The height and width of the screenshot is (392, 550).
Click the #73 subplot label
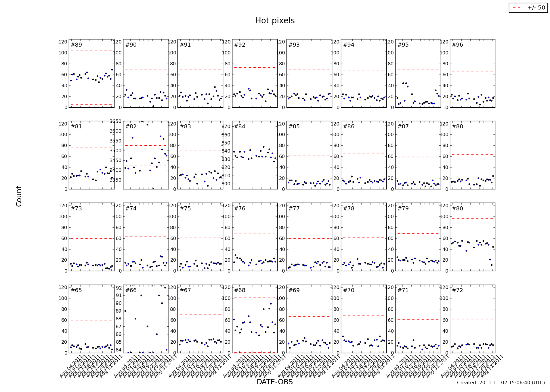76,209
